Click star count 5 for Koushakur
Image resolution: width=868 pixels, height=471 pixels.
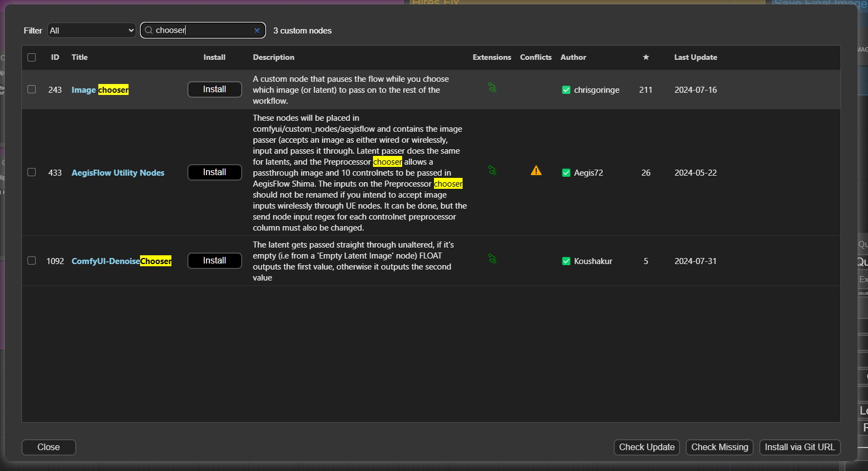646,261
